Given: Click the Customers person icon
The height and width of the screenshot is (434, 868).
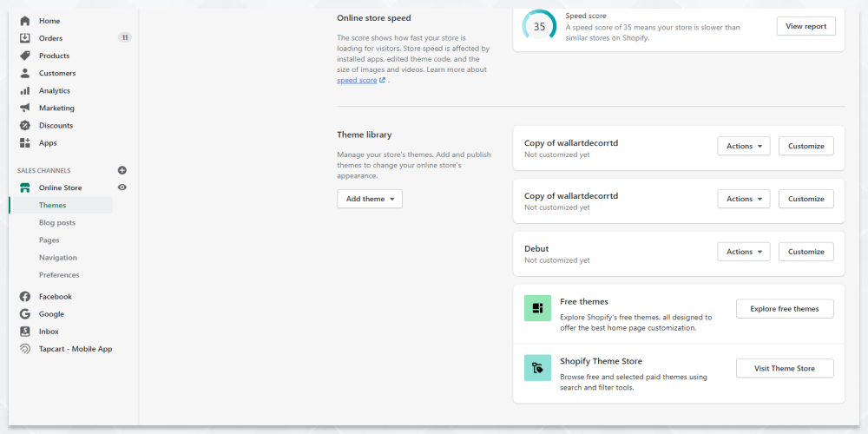Looking at the screenshot, I should click(25, 73).
